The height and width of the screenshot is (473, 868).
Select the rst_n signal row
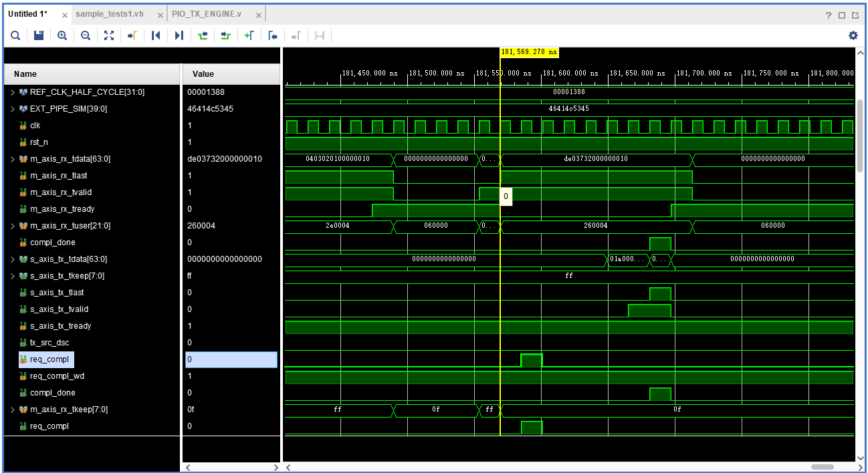click(92, 142)
